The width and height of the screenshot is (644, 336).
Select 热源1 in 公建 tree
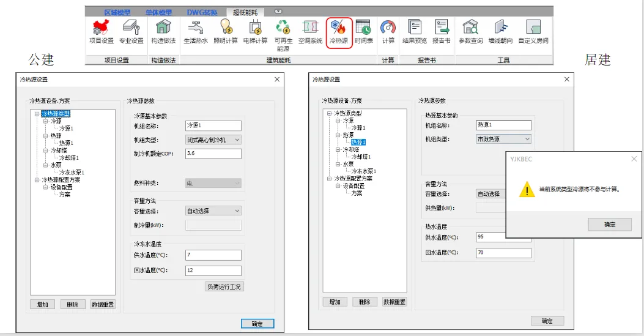(66, 143)
